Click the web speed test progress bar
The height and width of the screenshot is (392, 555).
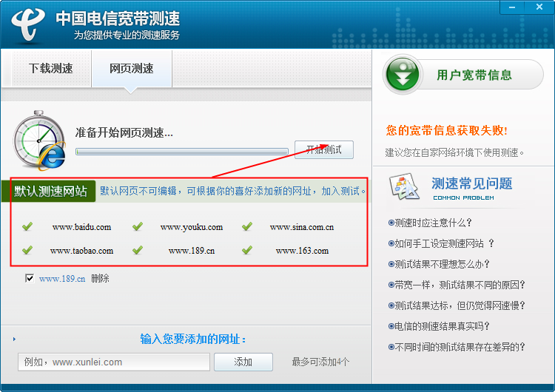pos(182,152)
